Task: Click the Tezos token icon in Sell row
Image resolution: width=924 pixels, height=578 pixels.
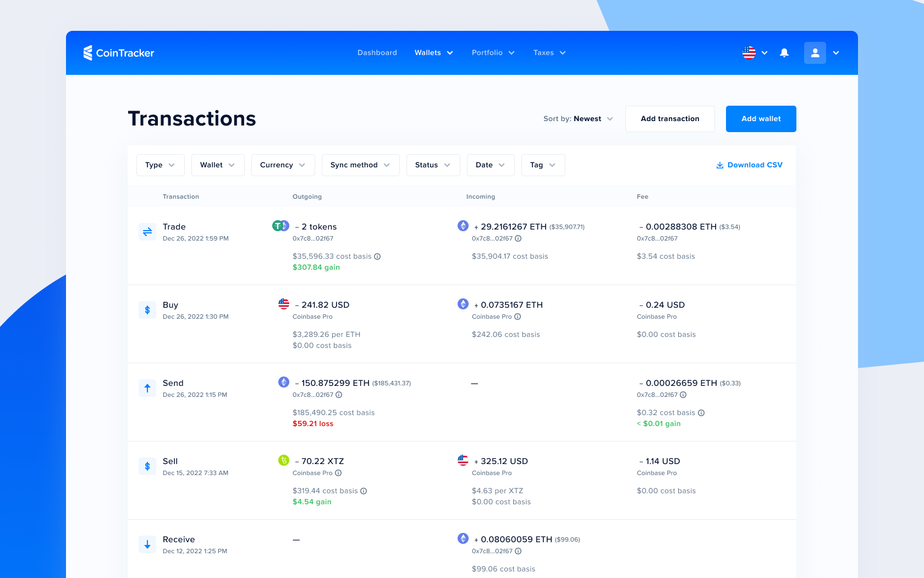Action: 283,461
